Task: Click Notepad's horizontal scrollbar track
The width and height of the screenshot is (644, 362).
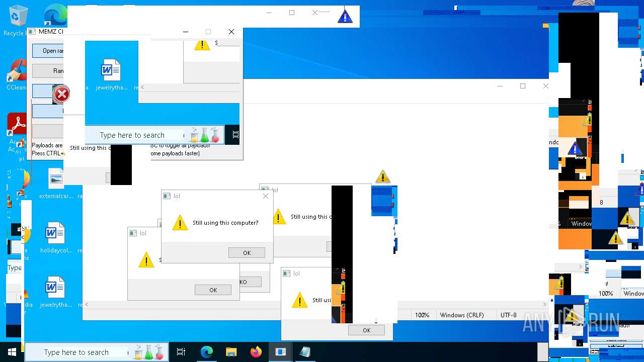Action: 316,305
